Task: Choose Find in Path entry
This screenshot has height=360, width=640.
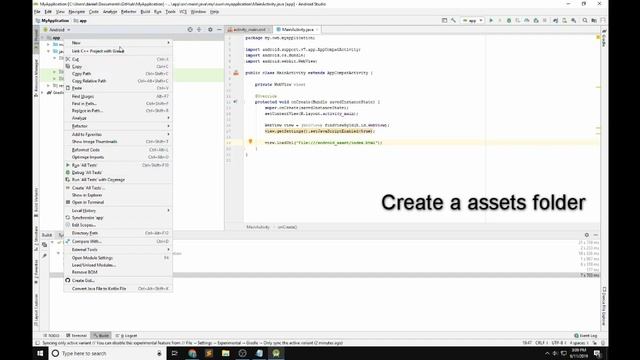Action: pos(118,104)
